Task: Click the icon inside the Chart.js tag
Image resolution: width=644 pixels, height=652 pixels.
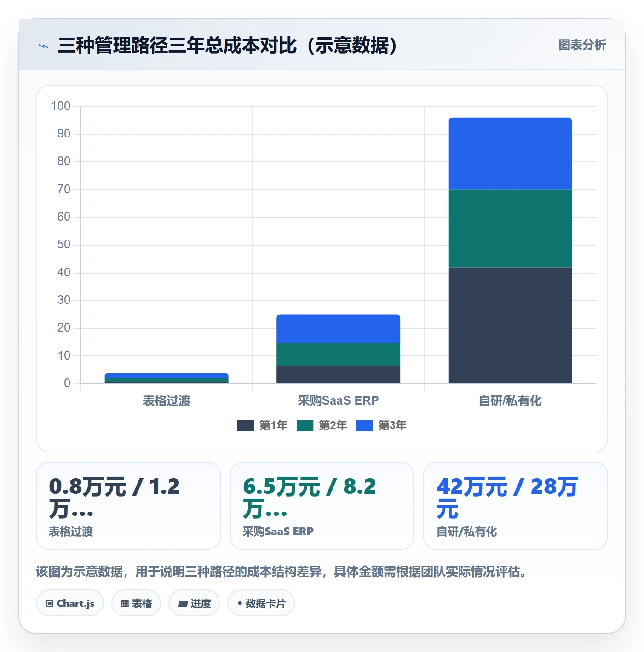Action: click(x=50, y=604)
